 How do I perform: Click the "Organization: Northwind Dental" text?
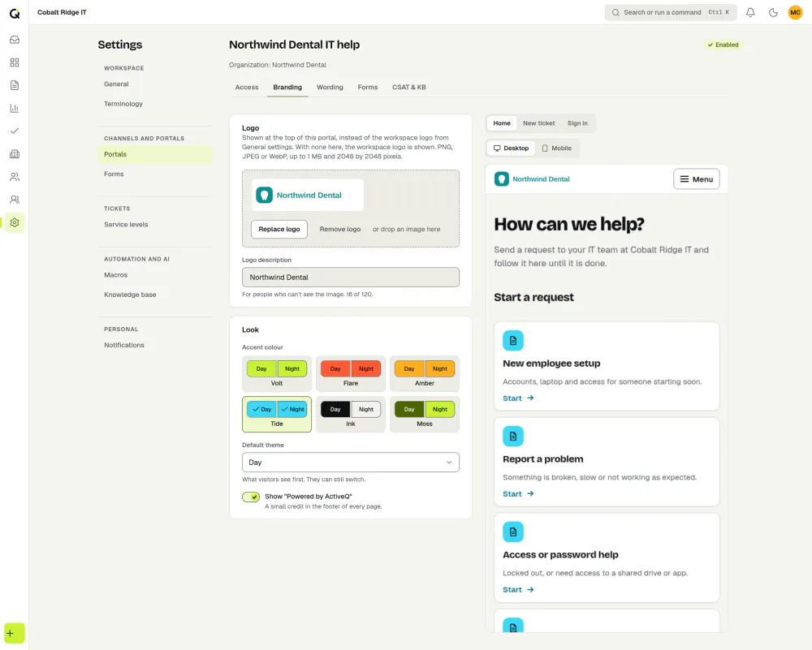point(278,65)
